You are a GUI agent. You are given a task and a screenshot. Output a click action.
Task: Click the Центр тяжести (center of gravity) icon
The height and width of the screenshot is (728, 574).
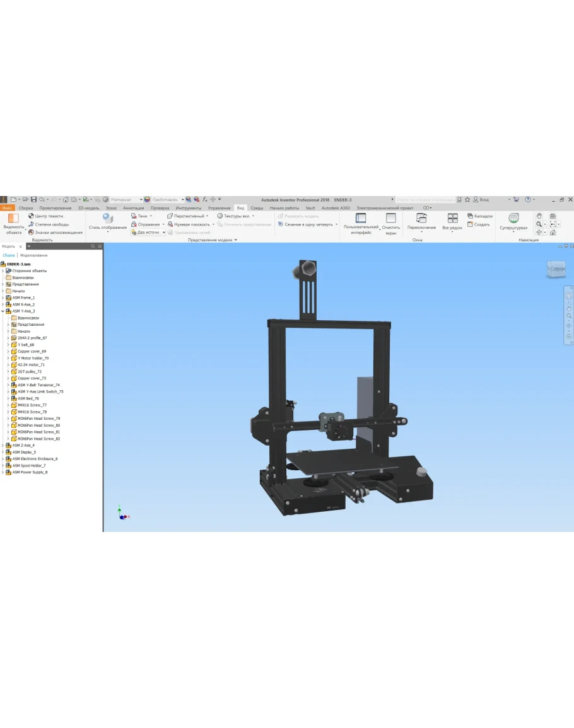tap(31, 216)
